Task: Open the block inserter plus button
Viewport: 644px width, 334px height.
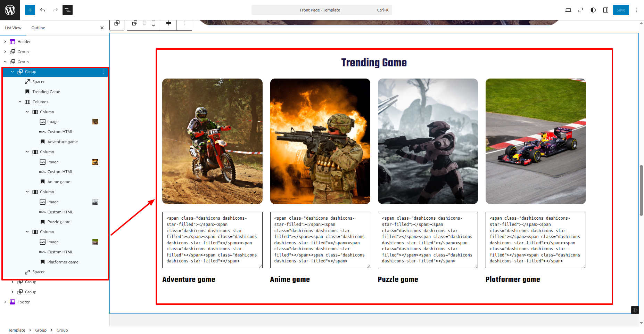Action: (x=30, y=10)
